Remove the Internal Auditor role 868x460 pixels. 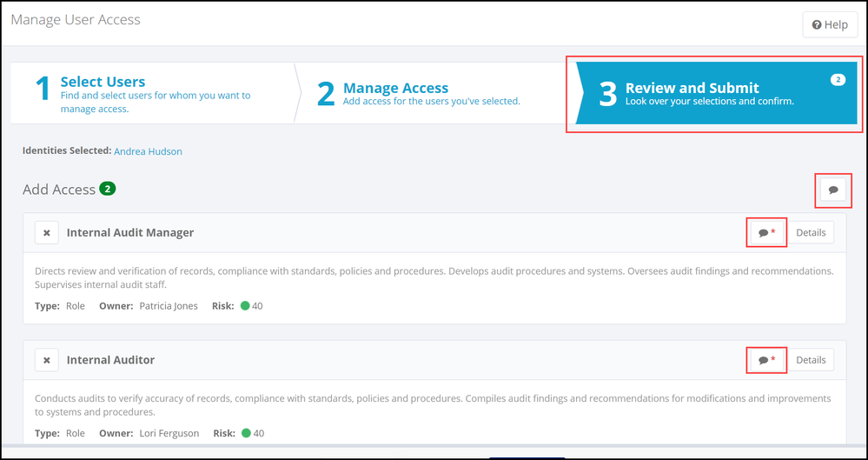pyautogui.click(x=47, y=360)
